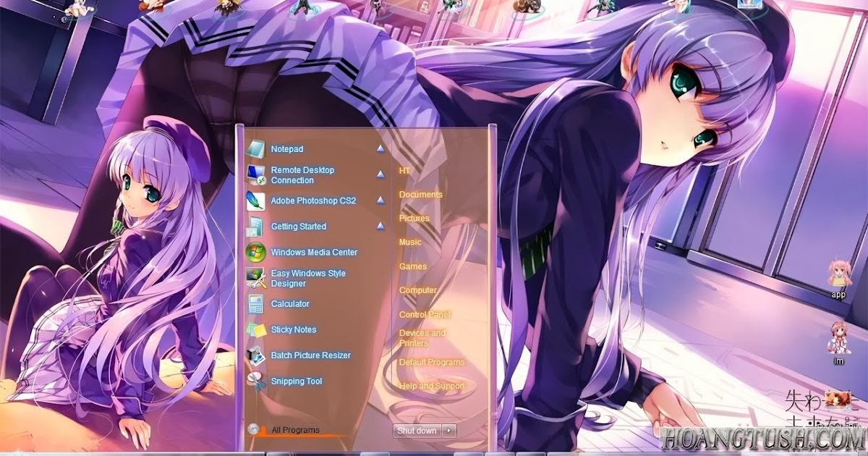
Task: Open the Calculator icon
Action: point(256,304)
